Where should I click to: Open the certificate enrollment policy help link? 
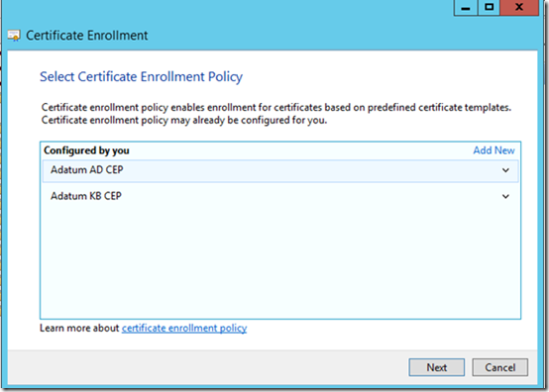184,329
